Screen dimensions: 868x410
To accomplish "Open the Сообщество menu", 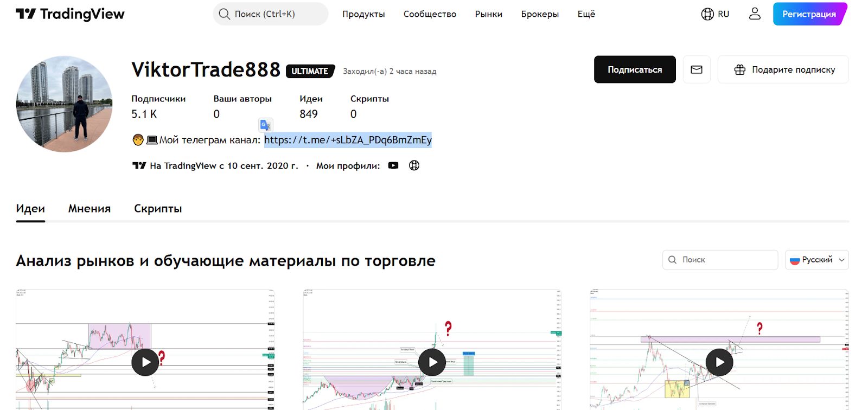I will pyautogui.click(x=430, y=14).
